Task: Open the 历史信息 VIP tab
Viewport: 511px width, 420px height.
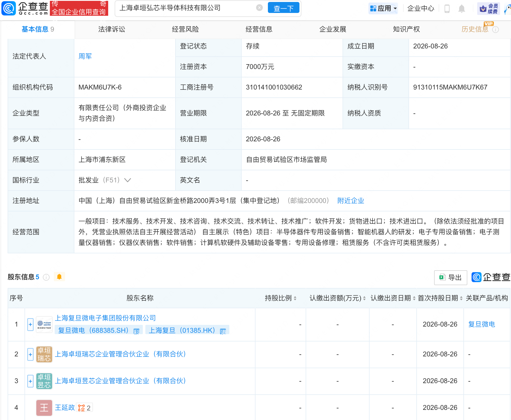Action: point(475,29)
